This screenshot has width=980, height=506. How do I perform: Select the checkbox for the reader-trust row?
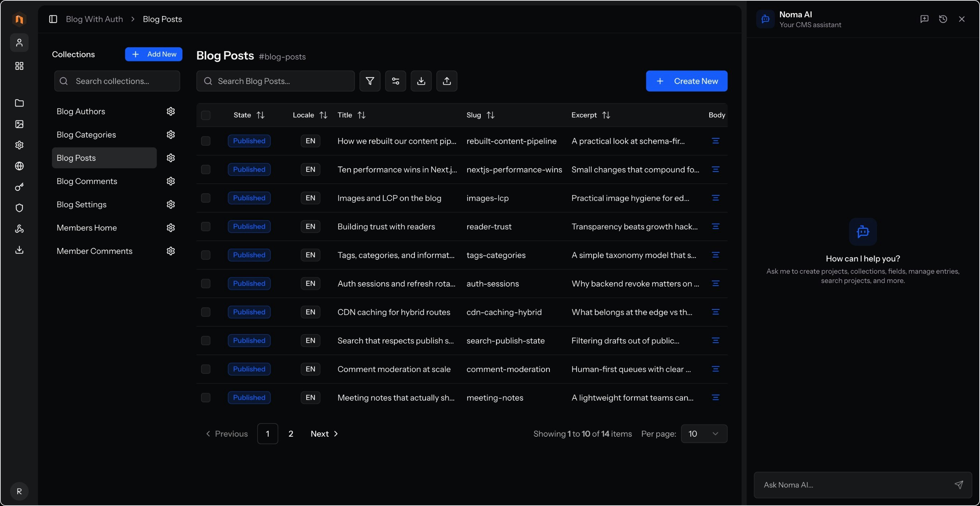click(x=205, y=227)
